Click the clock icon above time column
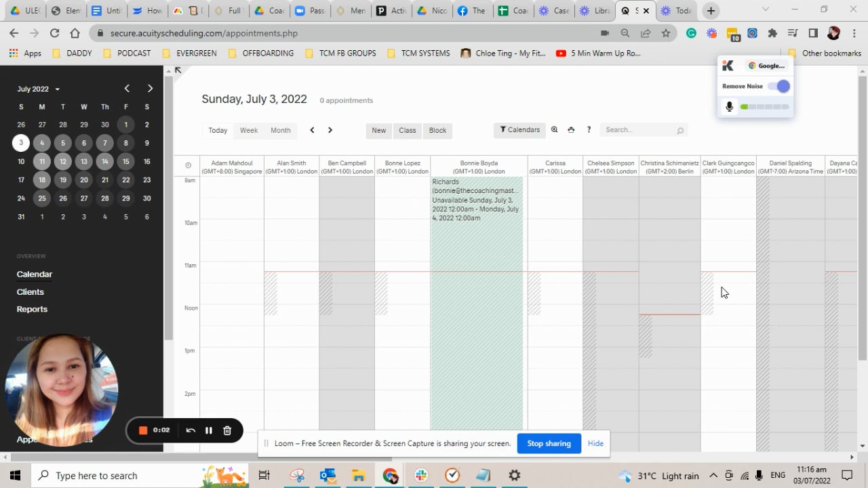Image resolution: width=868 pixels, height=488 pixels. [189, 165]
